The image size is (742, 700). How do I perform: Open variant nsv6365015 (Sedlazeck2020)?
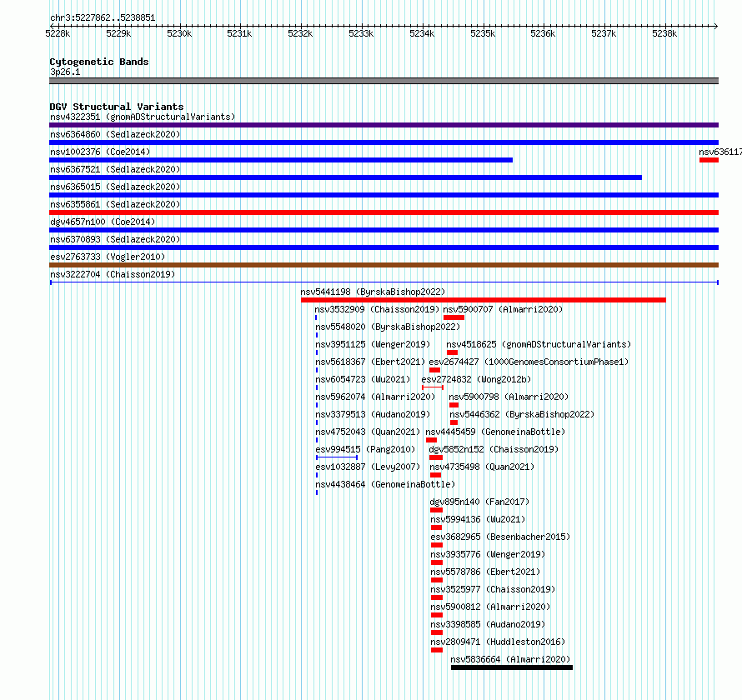pos(115,187)
